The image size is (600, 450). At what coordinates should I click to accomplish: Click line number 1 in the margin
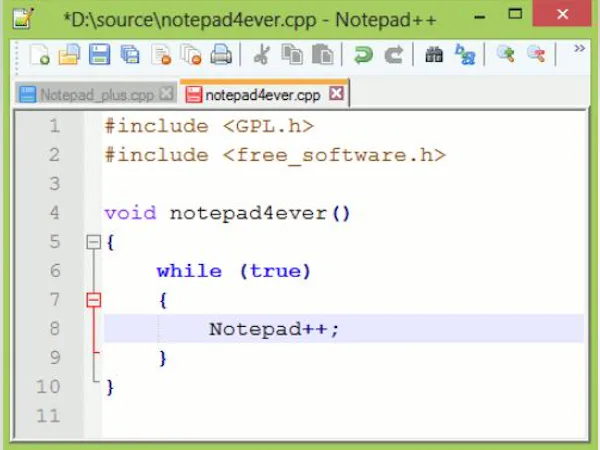tap(55, 126)
